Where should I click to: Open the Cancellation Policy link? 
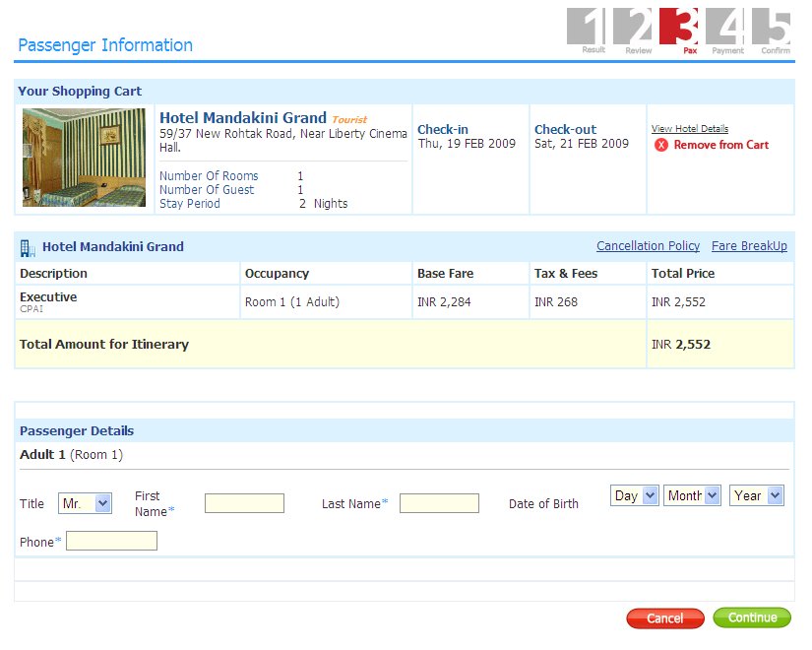click(648, 246)
